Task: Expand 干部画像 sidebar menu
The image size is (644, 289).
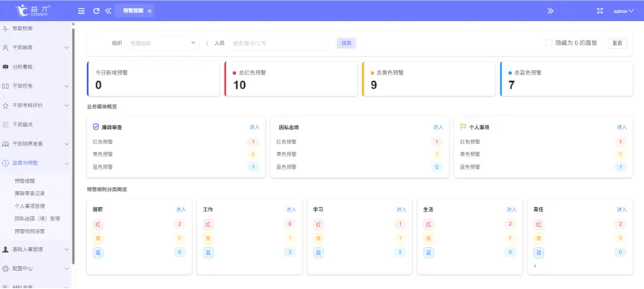Action: tap(35, 48)
